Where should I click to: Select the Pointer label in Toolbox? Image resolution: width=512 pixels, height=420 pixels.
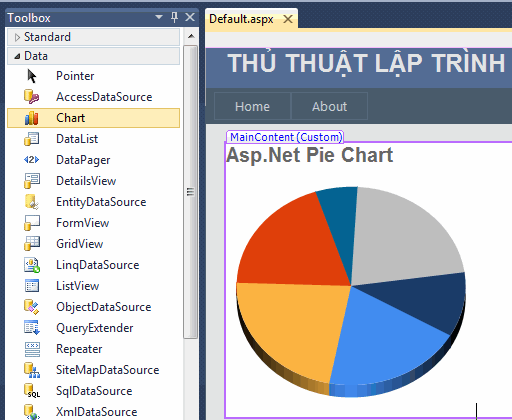pos(75,76)
